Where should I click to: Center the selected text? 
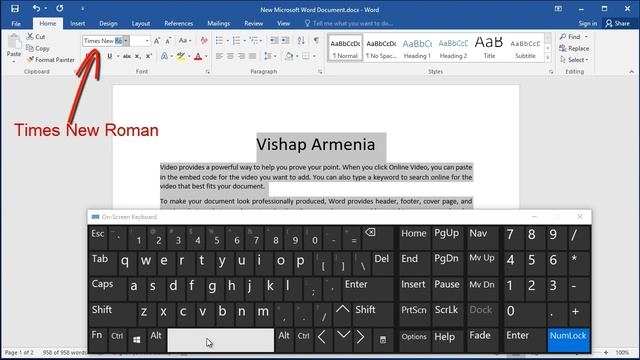pos(230,56)
